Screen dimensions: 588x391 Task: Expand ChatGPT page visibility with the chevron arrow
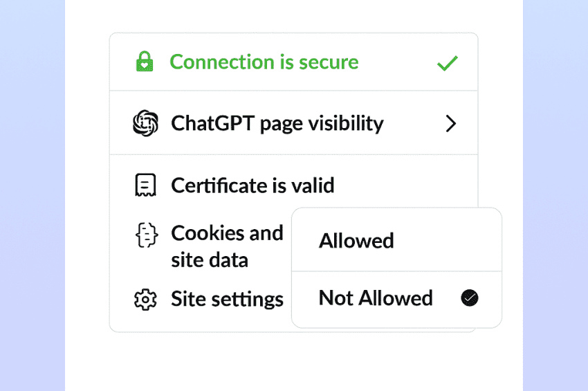pos(451,124)
